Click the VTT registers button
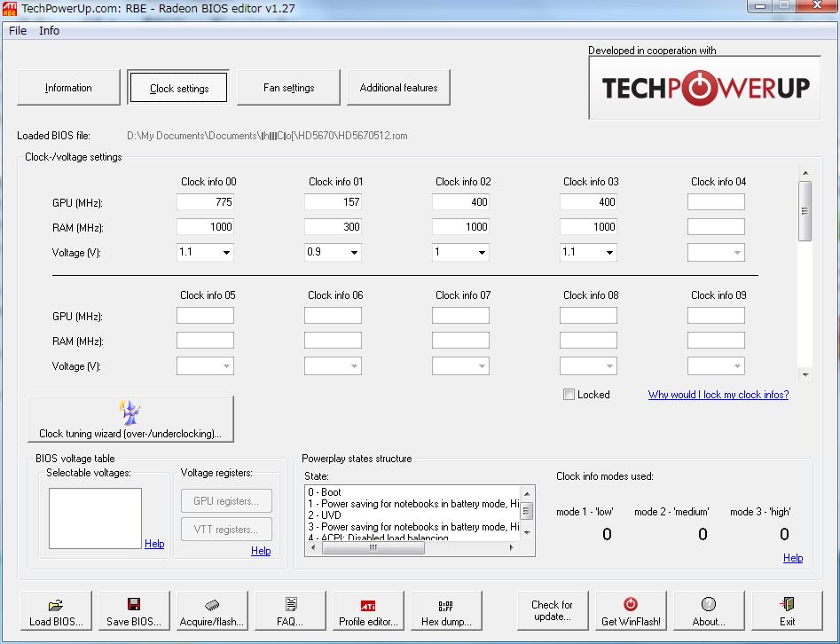 tap(226, 530)
